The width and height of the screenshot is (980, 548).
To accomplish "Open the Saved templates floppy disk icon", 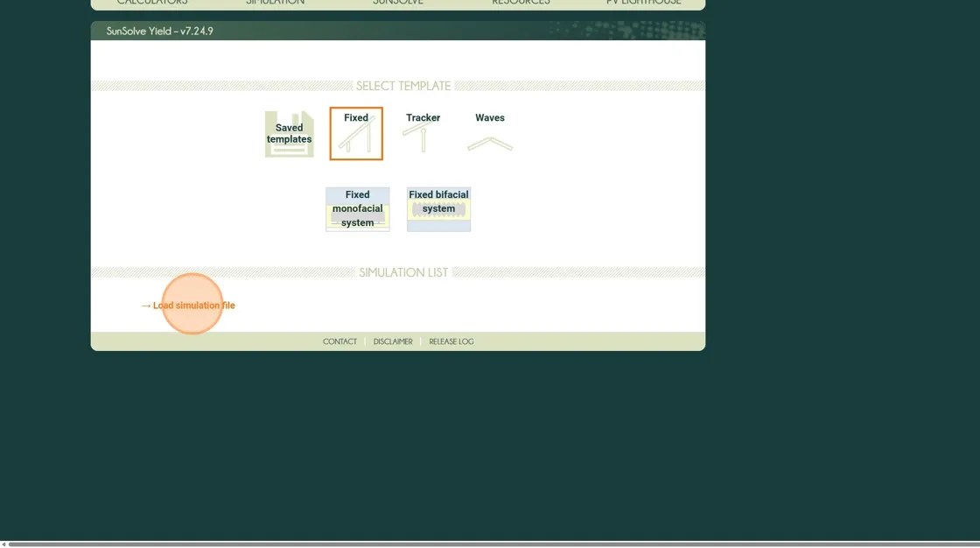I will click(x=289, y=134).
